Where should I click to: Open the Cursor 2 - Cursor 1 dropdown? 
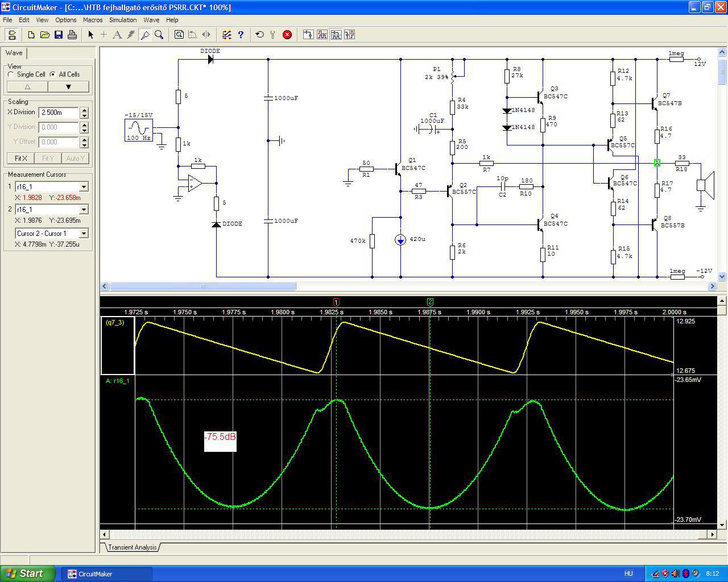pyautogui.click(x=84, y=234)
